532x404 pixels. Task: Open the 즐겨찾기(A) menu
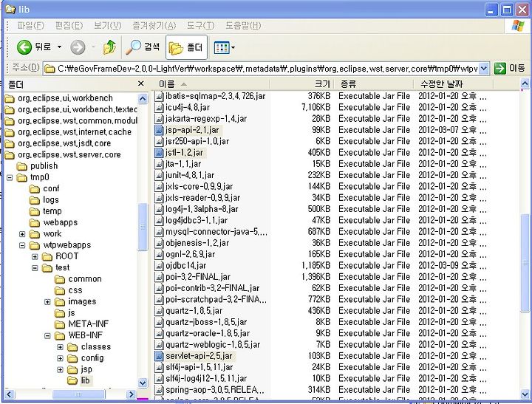point(154,25)
